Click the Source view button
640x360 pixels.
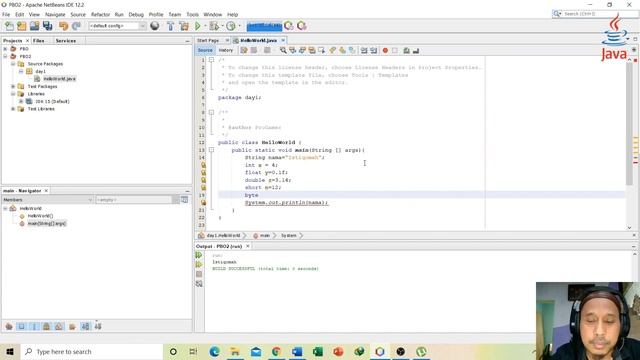pyautogui.click(x=205, y=51)
